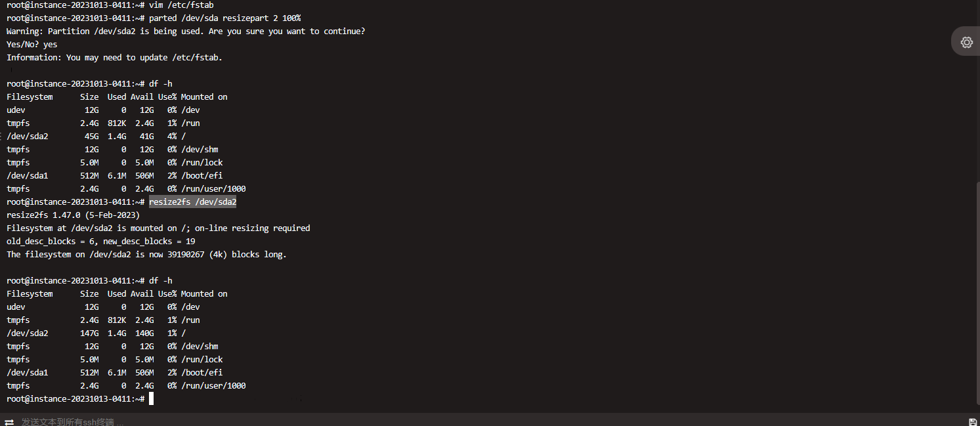This screenshot has width=980, height=426.
Task: Click the terminal cursor at the last prompt
Action: [152, 399]
